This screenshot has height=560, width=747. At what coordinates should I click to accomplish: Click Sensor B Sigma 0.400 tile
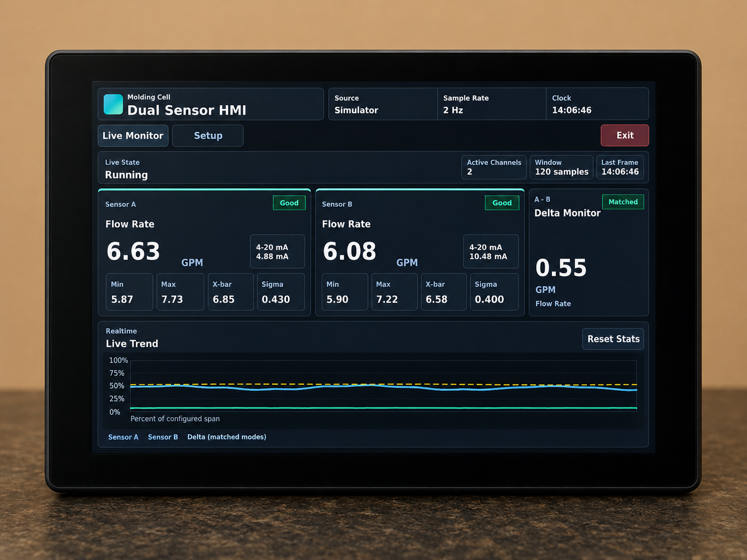click(x=494, y=292)
